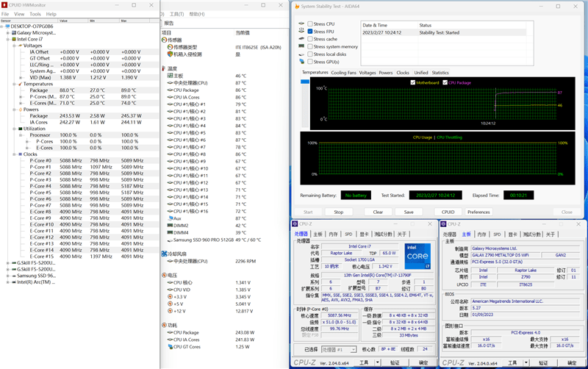Open 处理器 #1 selection dropdown in CPU-Z

354,349
